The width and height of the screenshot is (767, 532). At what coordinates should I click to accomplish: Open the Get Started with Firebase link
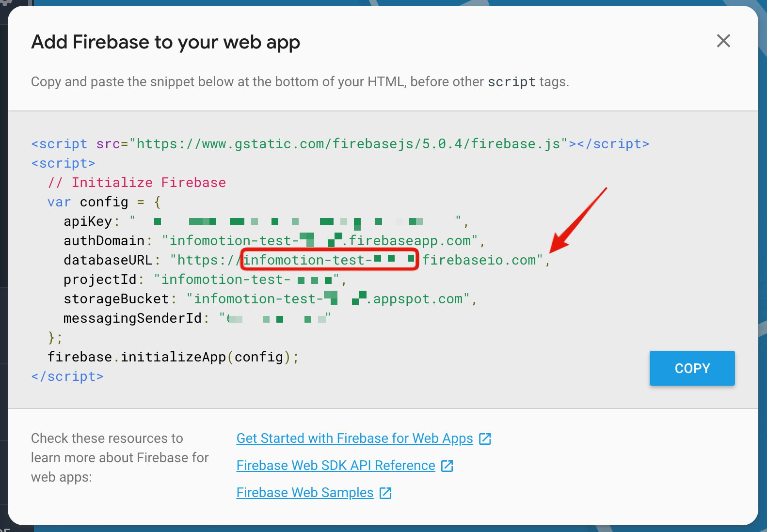click(354, 438)
